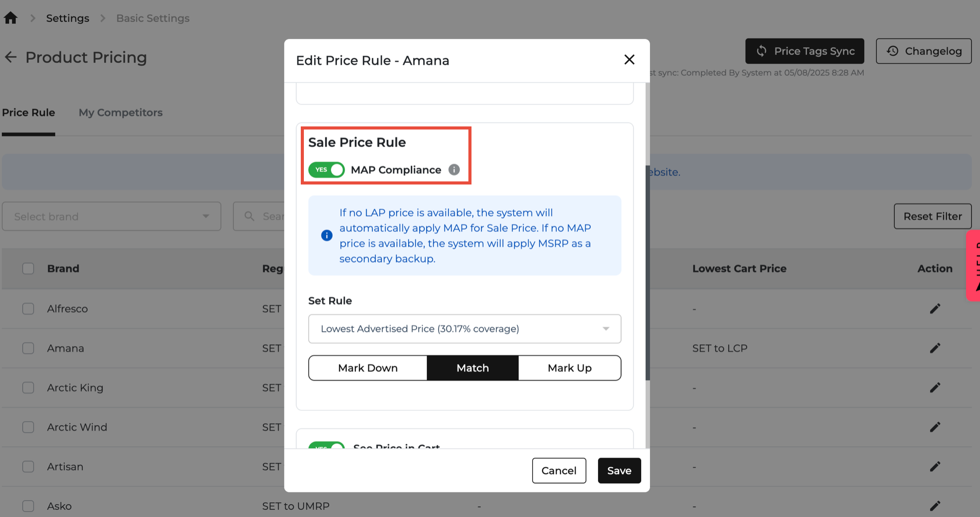This screenshot has height=517, width=980.
Task: Click the back arrow beside Product Pricing
Action: tap(11, 57)
